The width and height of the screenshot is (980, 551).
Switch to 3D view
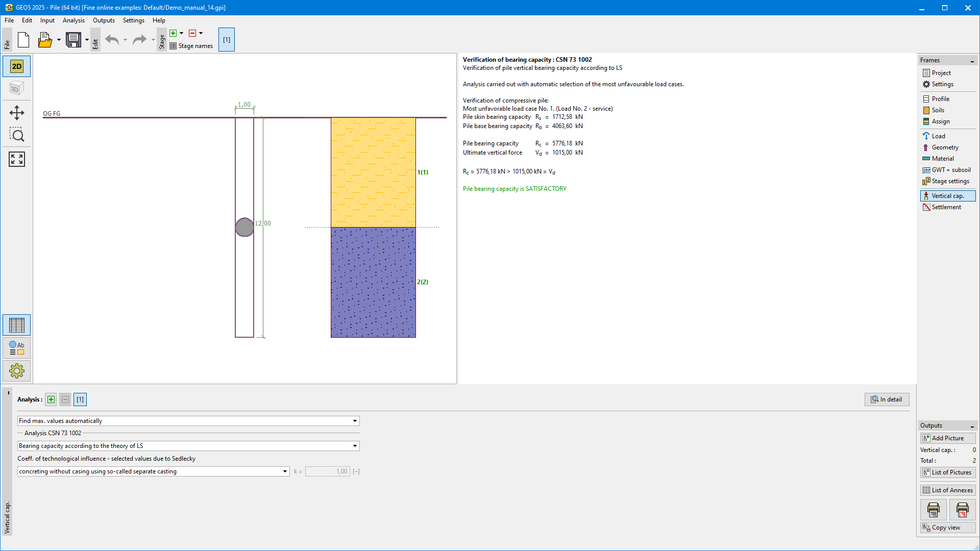pyautogui.click(x=17, y=88)
